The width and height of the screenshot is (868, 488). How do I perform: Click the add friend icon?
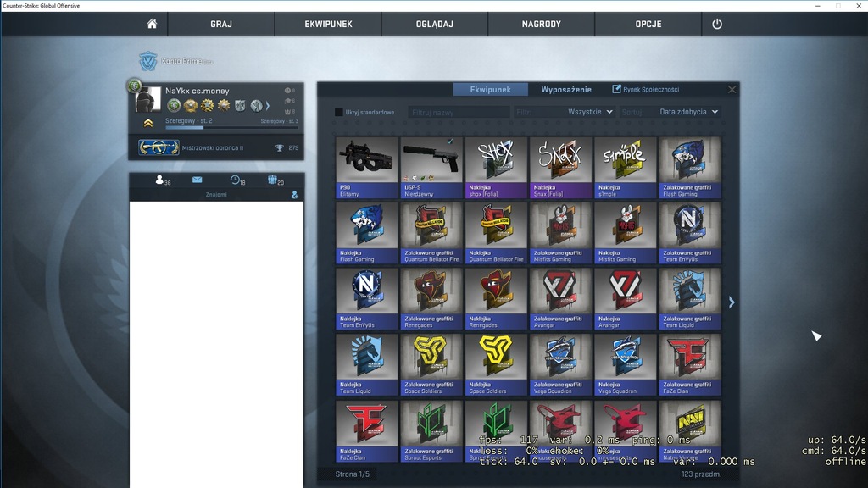[294, 194]
